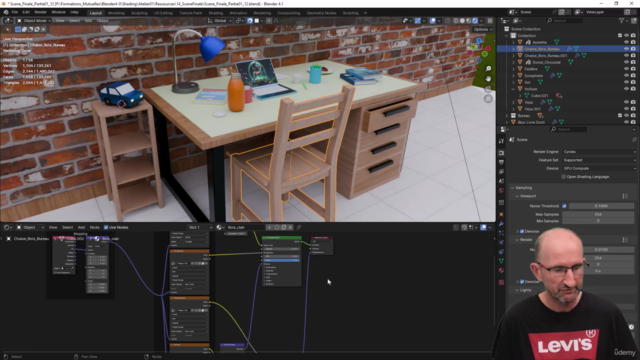Collapse the Sampling panel

513,188
